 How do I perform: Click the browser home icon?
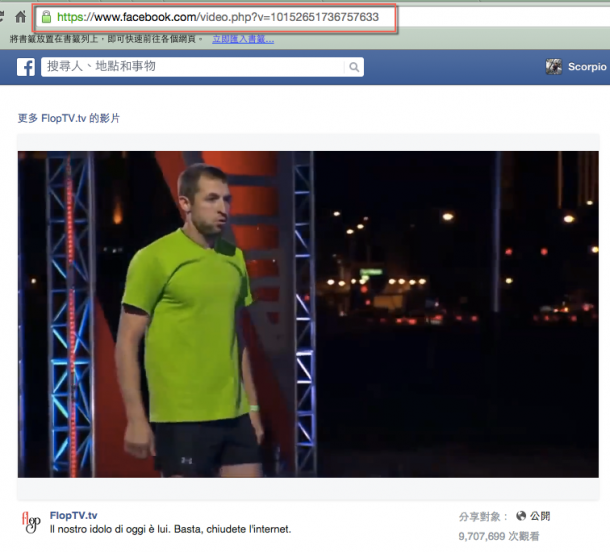pyautogui.click(x=20, y=17)
